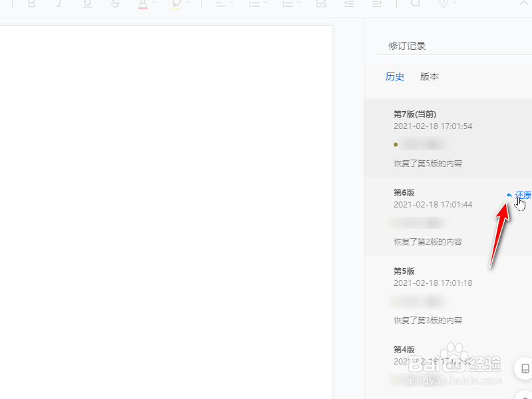Click the location pin icon in toolbar

coord(443,5)
